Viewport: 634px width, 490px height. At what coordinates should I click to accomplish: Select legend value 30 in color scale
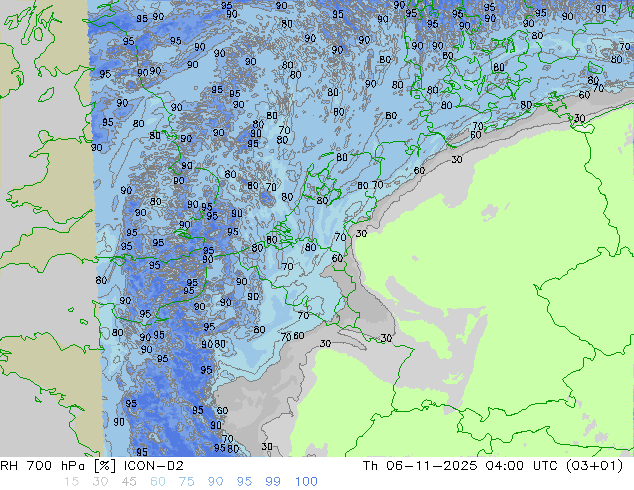click(100, 482)
